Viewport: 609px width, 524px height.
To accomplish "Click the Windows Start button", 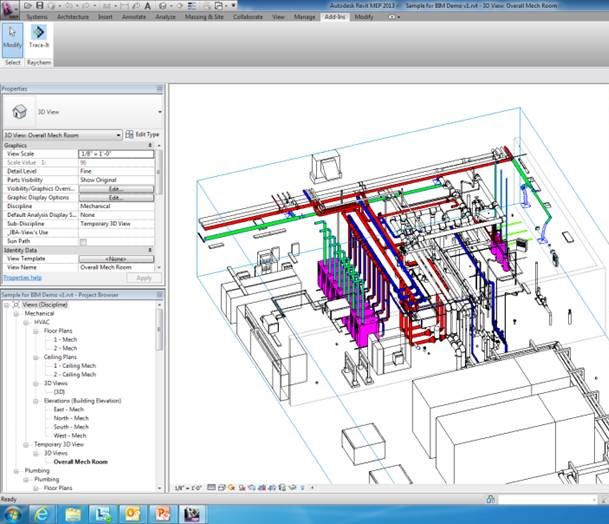I will [x=12, y=515].
